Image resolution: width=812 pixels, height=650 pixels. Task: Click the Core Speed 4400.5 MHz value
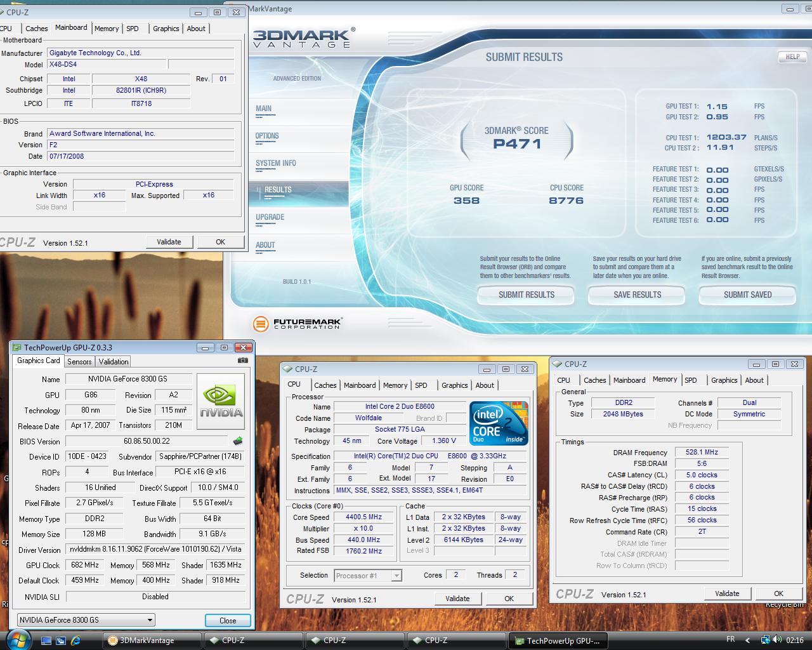(363, 517)
